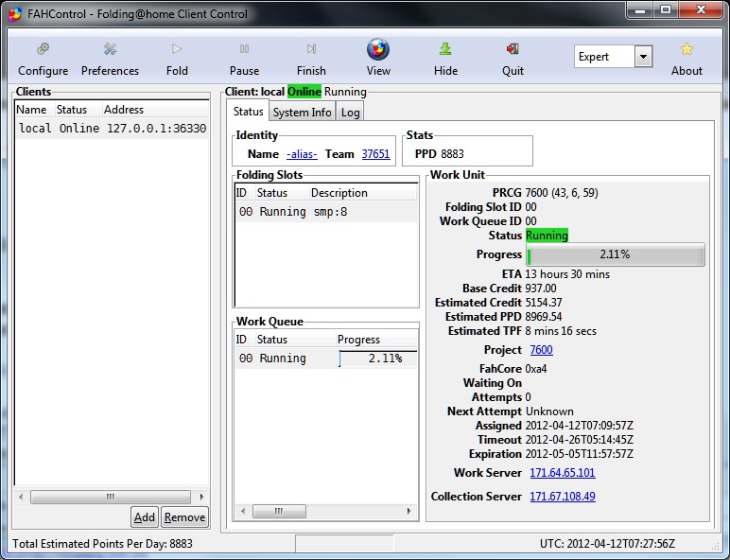This screenshot has width=730, height=560.
Task: Open the team 37651 link
Action: (375, 154)
